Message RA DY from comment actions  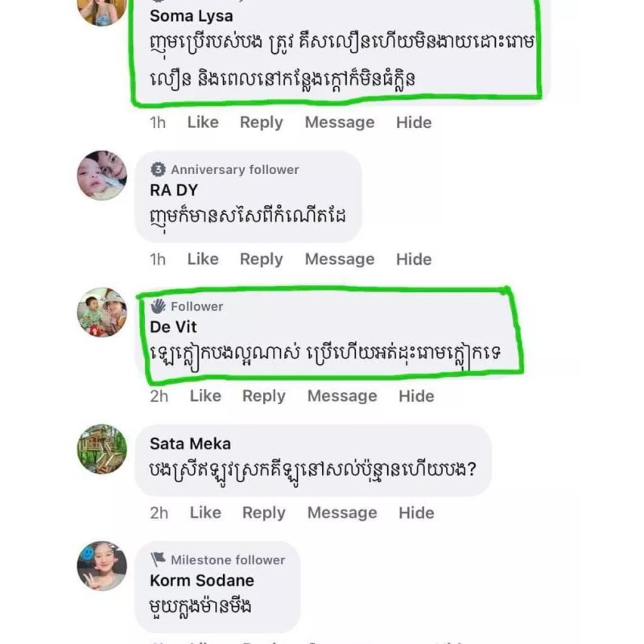[x=340, y=259]
